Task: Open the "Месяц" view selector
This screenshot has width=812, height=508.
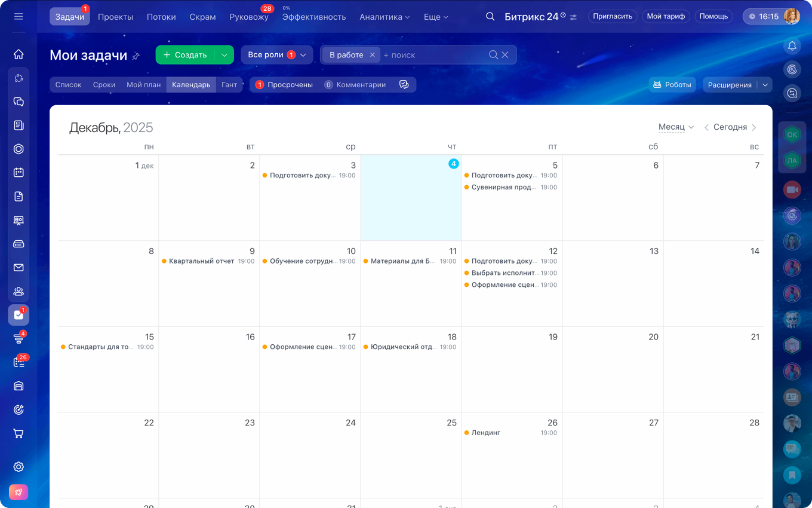Action: tap(676, 127)
